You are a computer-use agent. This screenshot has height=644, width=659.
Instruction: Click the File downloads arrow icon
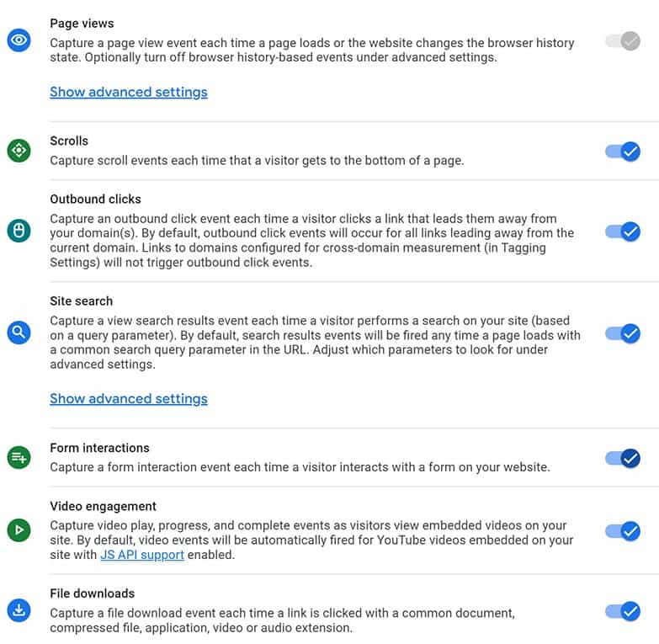[19, 610]
